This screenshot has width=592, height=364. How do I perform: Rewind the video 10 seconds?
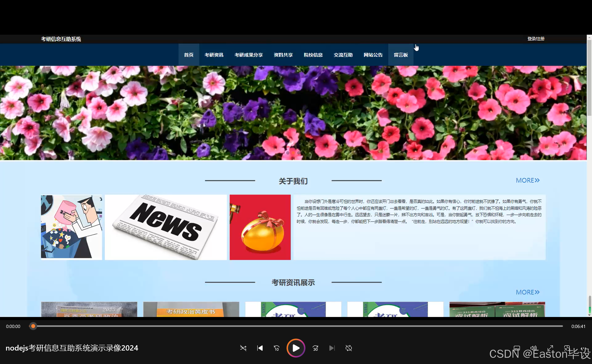pyautogui.click(x=276, y=348)
